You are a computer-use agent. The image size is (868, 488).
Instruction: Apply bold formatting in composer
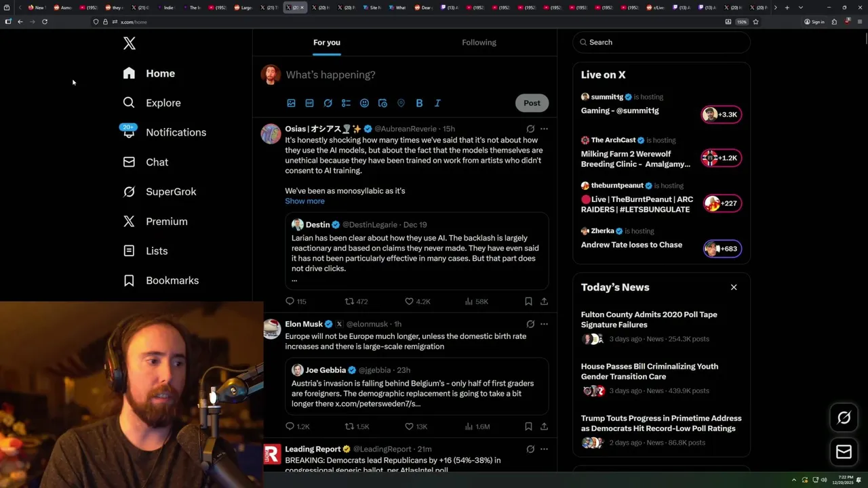pyautogui.click(x=419, y=103)
